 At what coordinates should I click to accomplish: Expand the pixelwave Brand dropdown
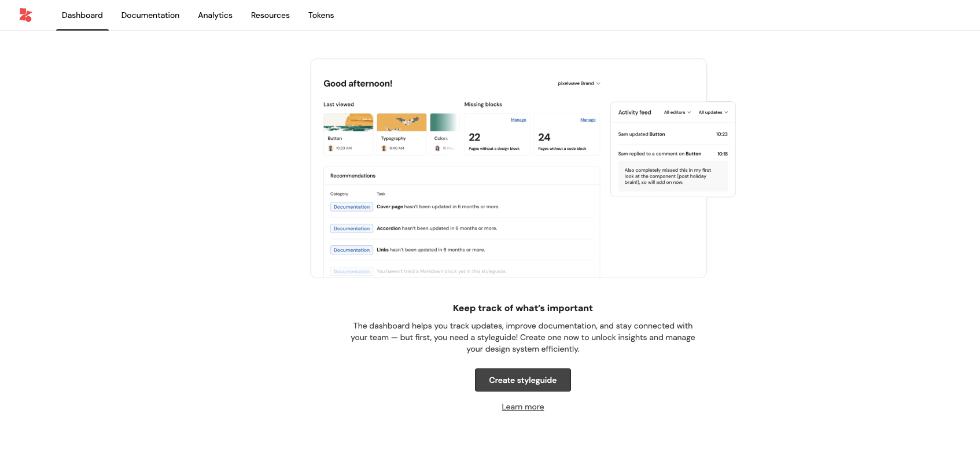point(579,83)
